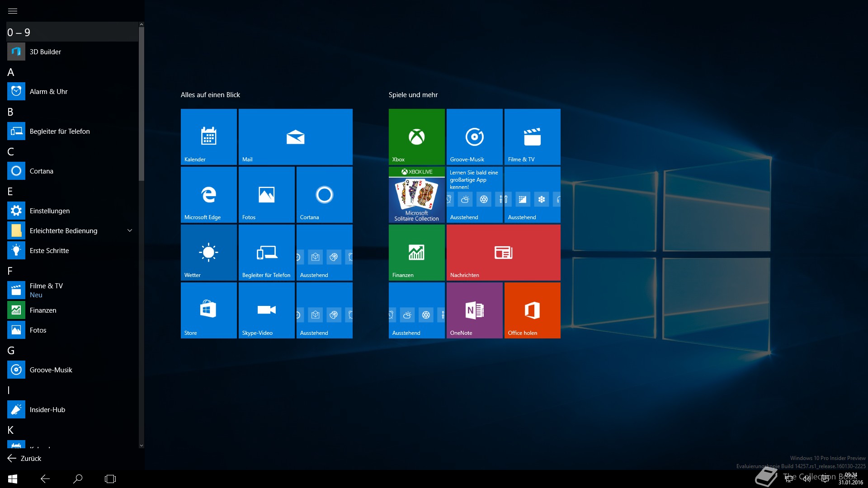Open the Mail tile

point(296,137)
